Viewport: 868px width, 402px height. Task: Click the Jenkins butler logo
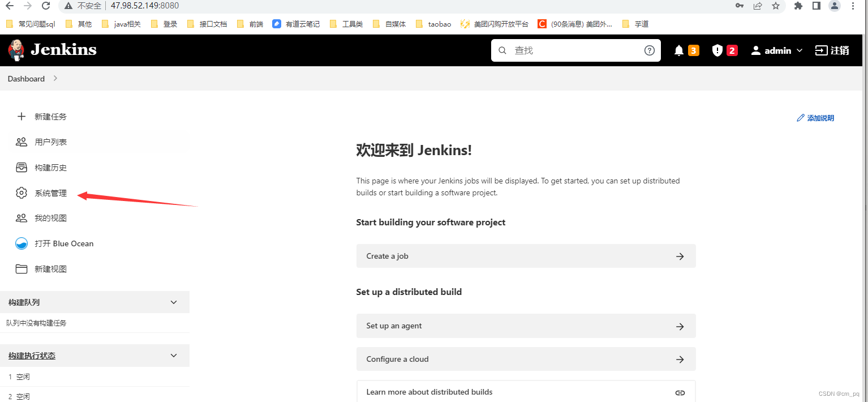coord(16,50)
